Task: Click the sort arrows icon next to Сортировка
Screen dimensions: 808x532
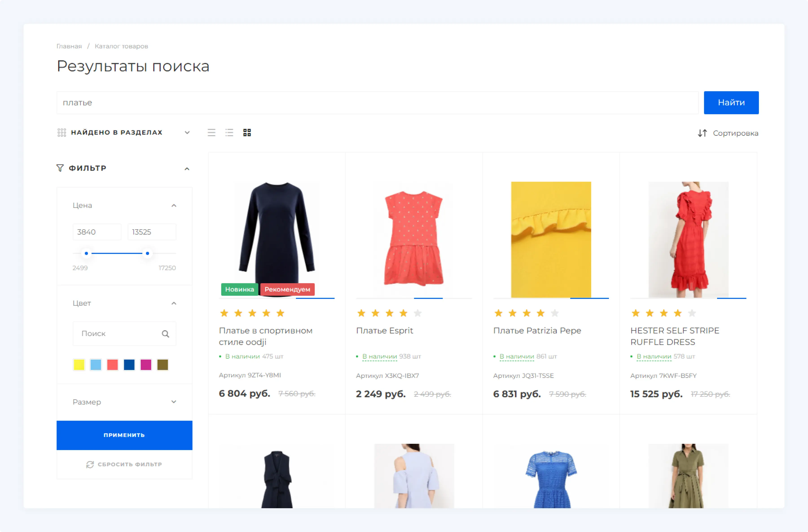Action: (x=703, y=133)
